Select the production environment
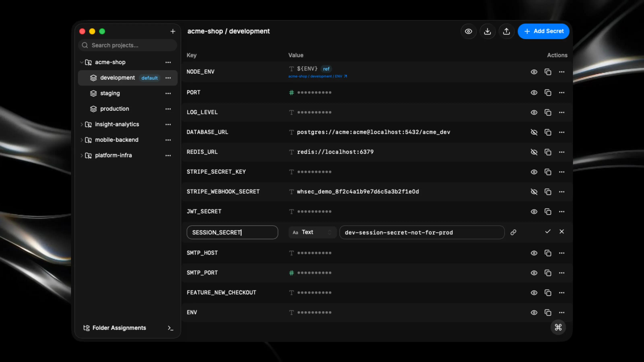Screen dimensions: 644x362 point(128,109)
